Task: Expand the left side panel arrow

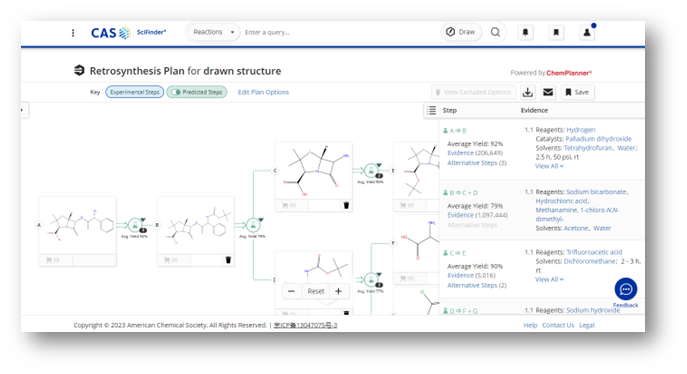Action: 24,110
